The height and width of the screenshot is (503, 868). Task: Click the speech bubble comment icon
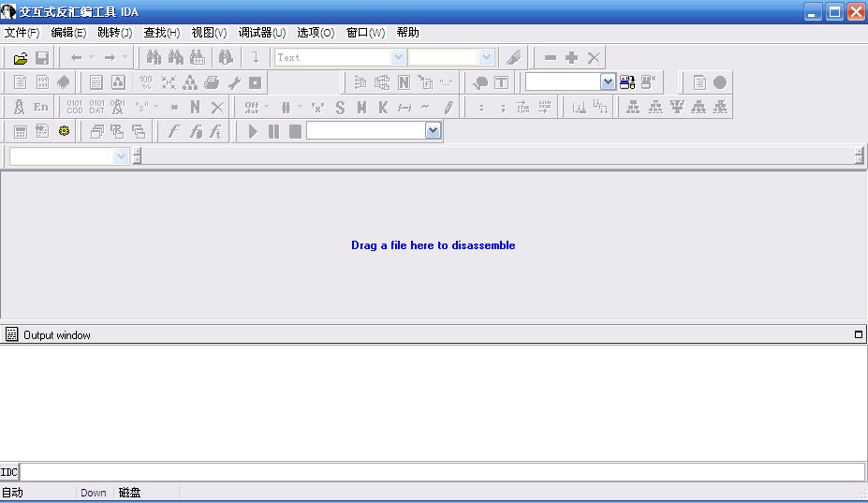pyautogui.click(x=480, y=82)
